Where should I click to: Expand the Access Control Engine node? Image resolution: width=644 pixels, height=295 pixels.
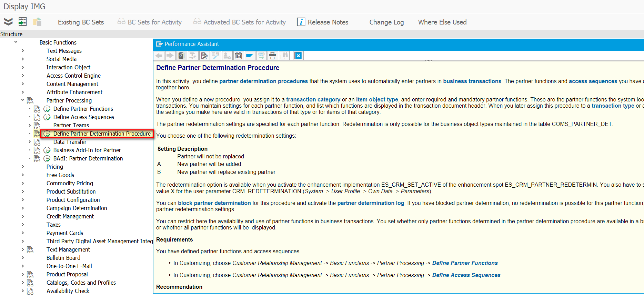pyautogui.click(x=23, y=76)
